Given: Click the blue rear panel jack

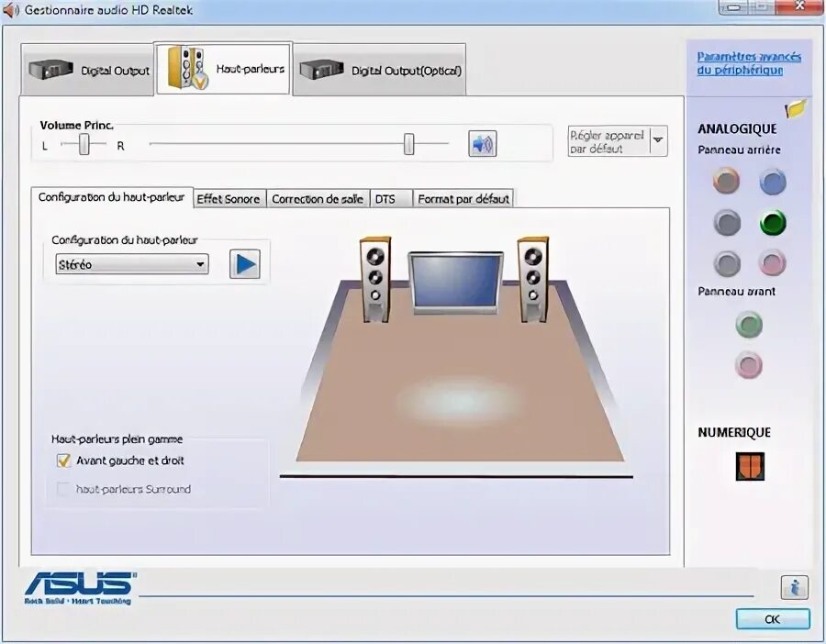Looking at the screenshot, I should 773,182.
